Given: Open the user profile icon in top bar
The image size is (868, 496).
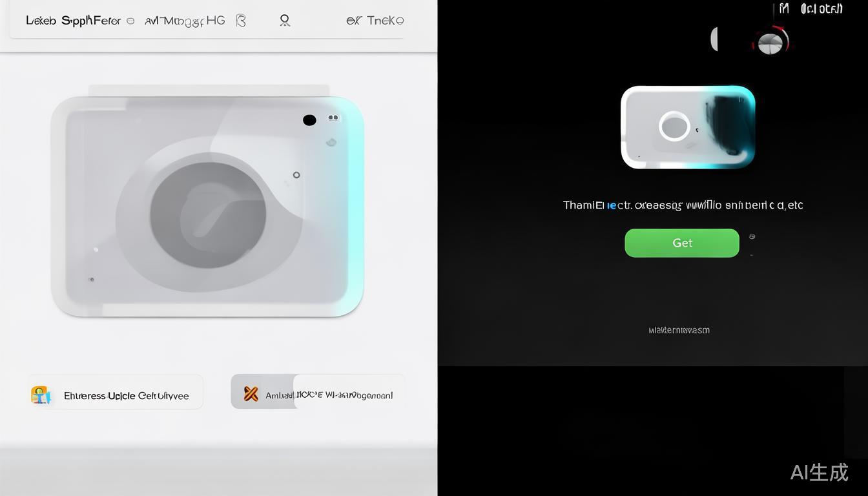Looking at the screenshot, I should point(285,21).
